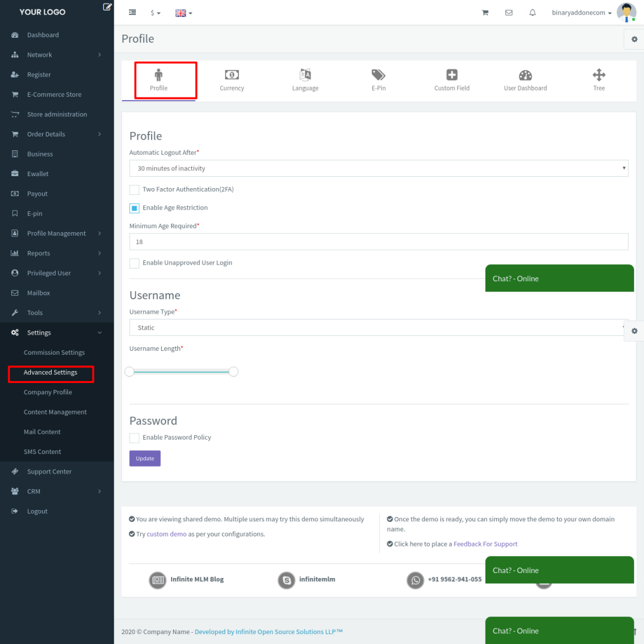
Task: Open the mail envelope icon in header
Action: click(509, 13)
